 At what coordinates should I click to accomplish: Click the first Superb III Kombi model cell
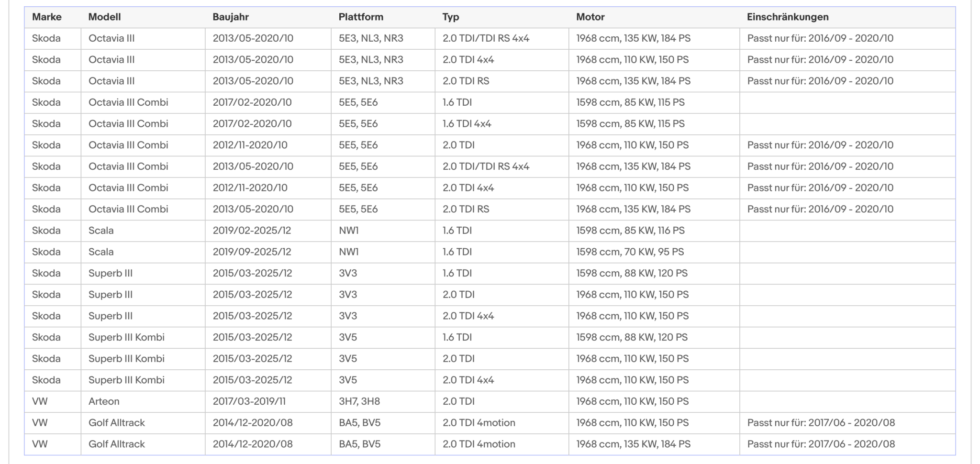(x=143, y=337)
